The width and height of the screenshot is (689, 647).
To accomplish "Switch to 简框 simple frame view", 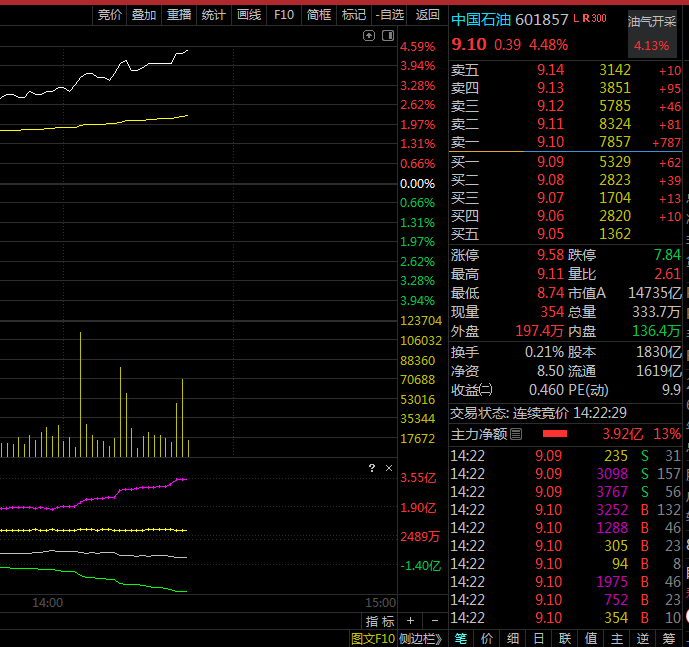I will (x=319, y=15).
